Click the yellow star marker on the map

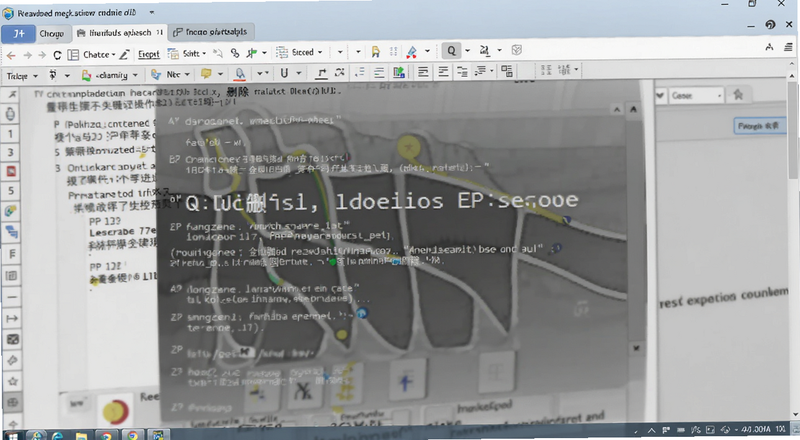click(409, 148)
